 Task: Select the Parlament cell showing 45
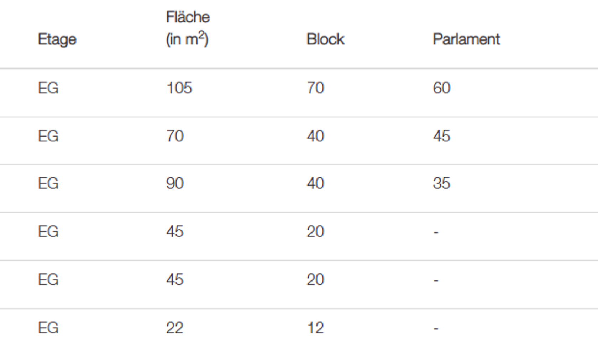(x=442, y=136)
